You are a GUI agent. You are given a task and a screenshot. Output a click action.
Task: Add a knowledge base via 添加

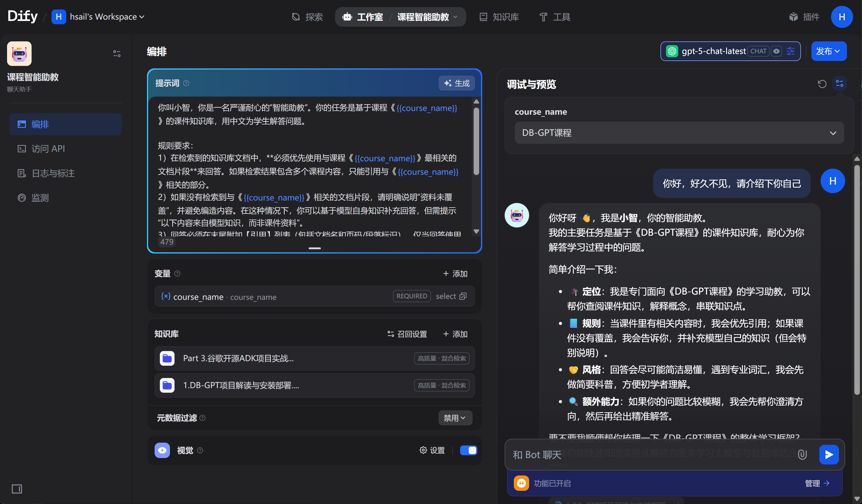[455, 334]
